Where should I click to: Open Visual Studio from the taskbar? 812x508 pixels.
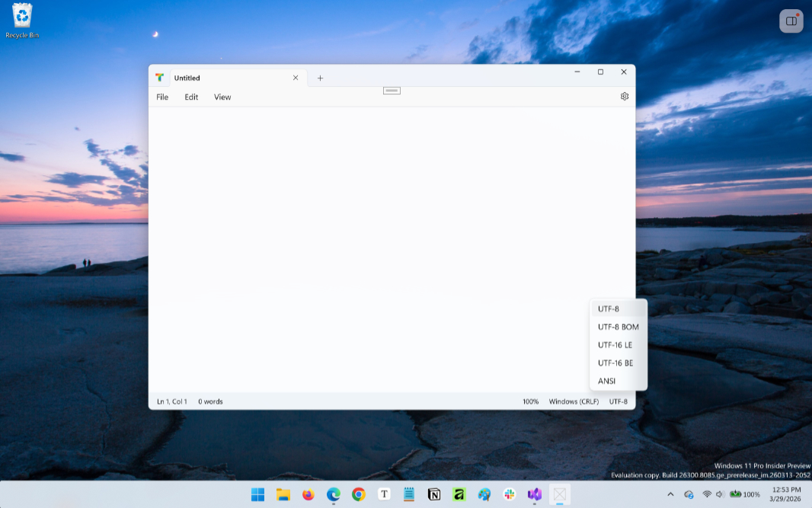coord(535,494)
